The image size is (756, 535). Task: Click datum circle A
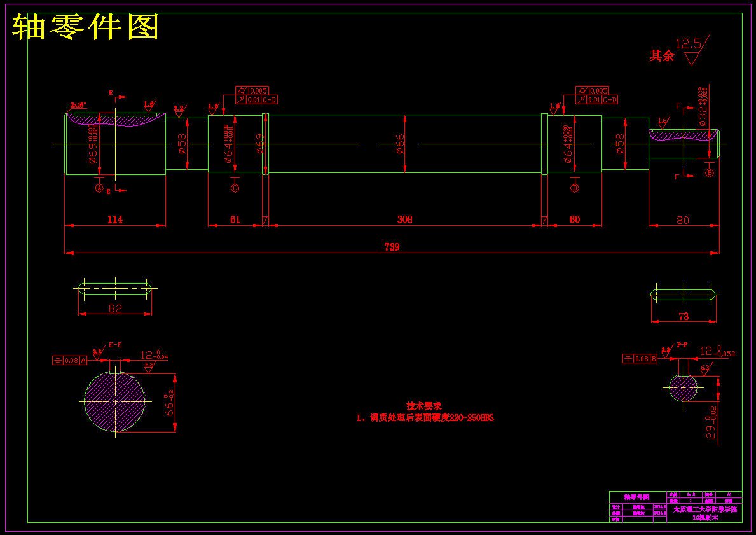coord(99,189)
